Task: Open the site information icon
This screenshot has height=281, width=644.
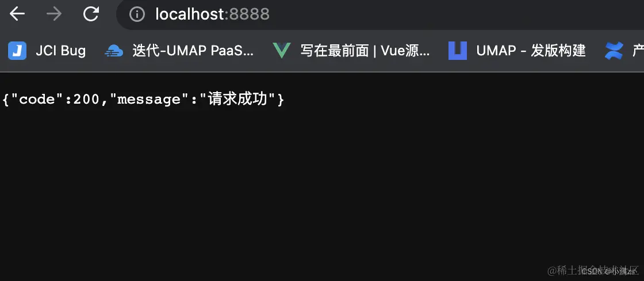Action: 137,14
